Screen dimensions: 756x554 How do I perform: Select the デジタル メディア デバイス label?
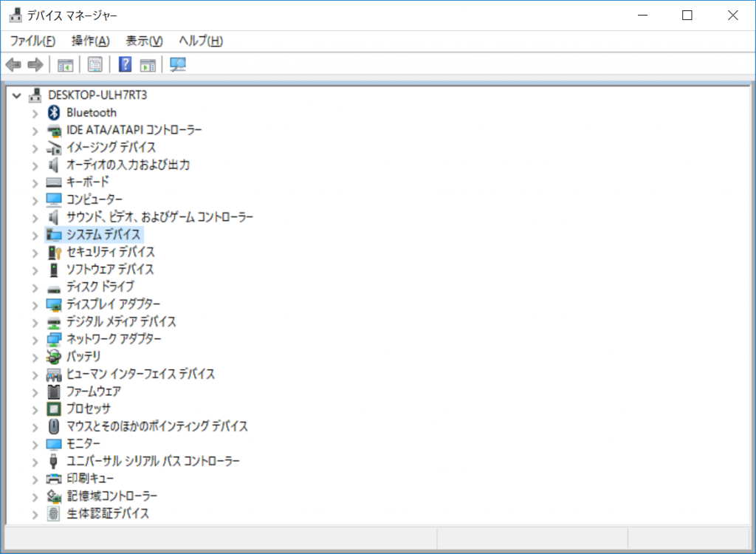click(x=122, y=321)
